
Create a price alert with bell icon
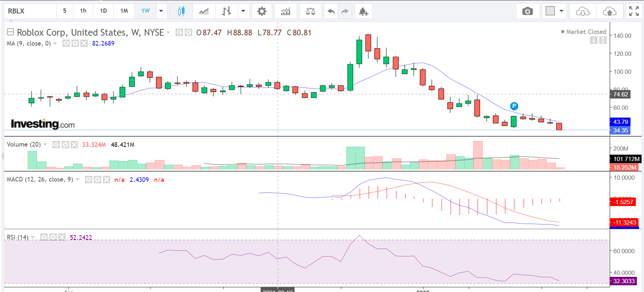[363, 11]
